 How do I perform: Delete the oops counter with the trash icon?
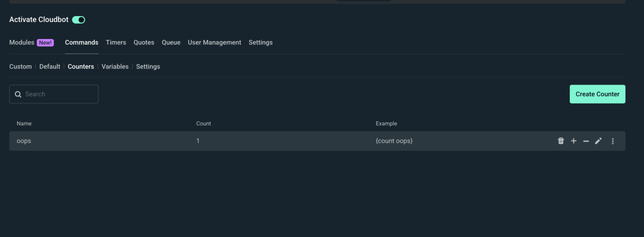(x=561, y=141)
